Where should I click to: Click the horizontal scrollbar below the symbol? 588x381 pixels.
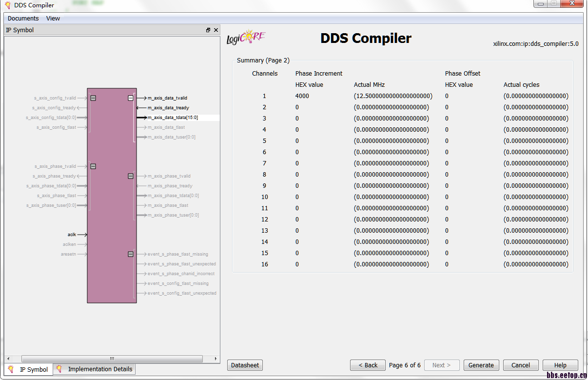pos(111,358)
